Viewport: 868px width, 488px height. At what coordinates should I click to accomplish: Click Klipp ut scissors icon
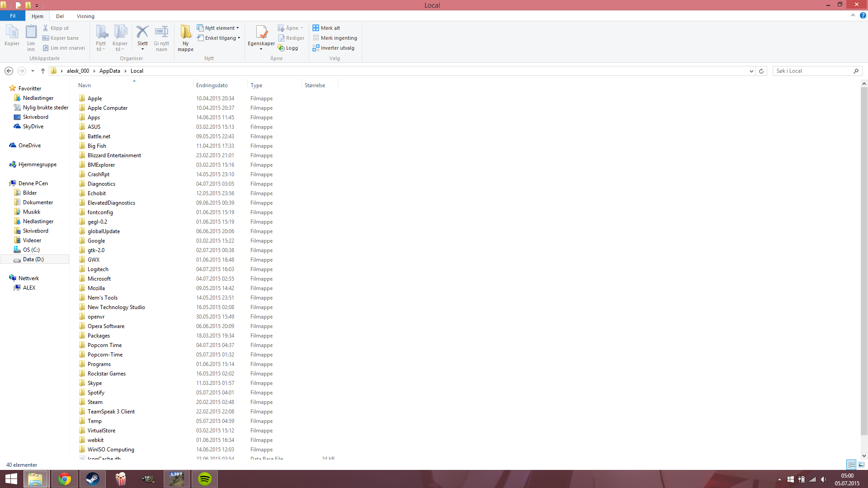pos(45,28)
